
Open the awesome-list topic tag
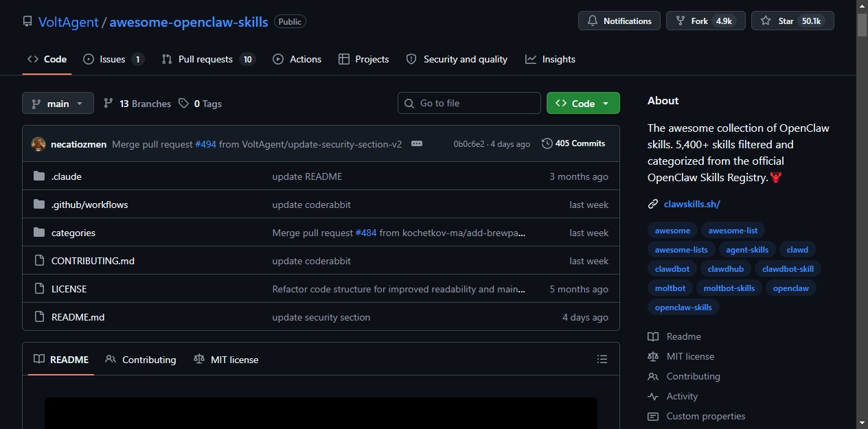point(733,231)
